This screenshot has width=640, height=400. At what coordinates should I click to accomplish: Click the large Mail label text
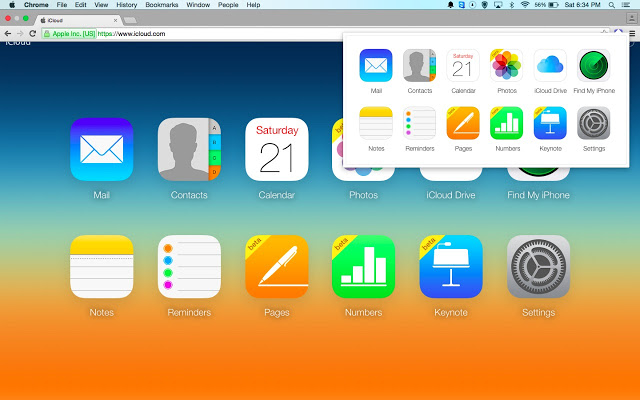102,195
